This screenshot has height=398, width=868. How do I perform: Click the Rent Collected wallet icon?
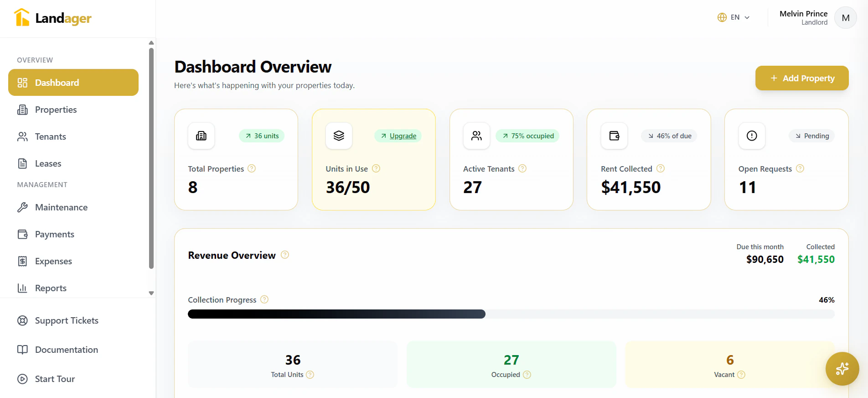[614, 136]
